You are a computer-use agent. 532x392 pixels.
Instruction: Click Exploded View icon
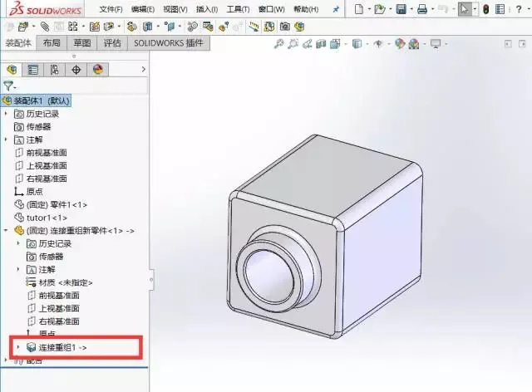click(224, 27)
